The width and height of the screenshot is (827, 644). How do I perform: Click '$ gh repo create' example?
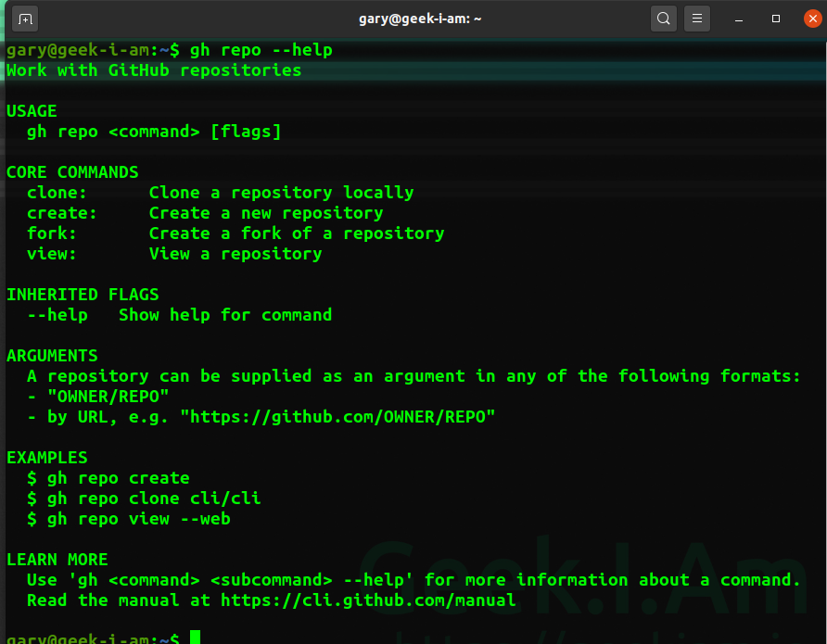tap(108, 478)
